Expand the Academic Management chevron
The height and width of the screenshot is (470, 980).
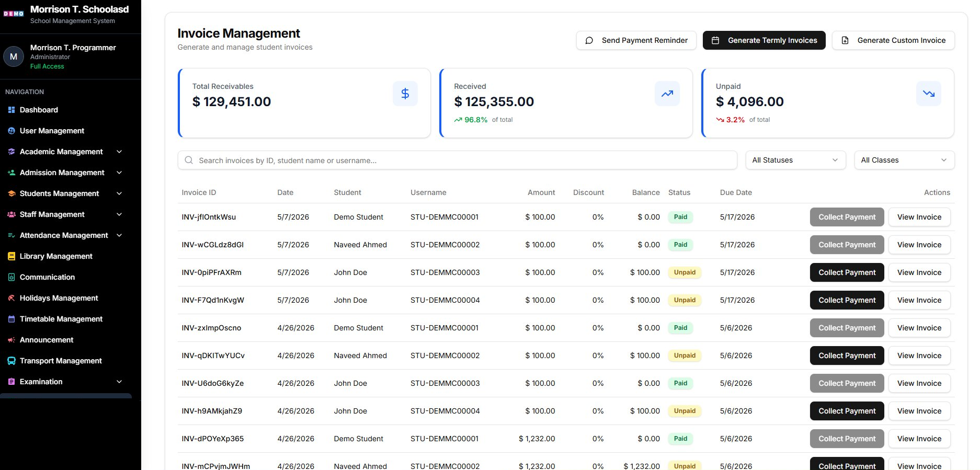coord(119,152)
